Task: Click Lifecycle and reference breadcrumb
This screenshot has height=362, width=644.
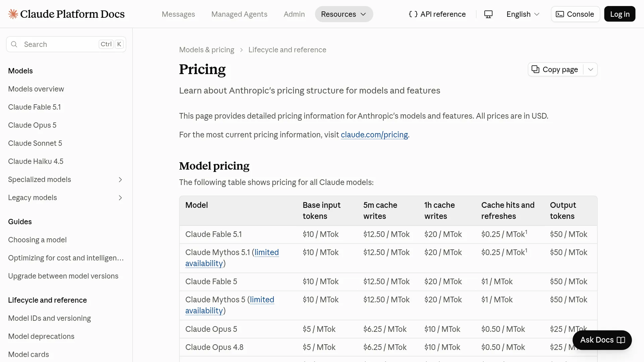Action: click(x=287, y=50)
